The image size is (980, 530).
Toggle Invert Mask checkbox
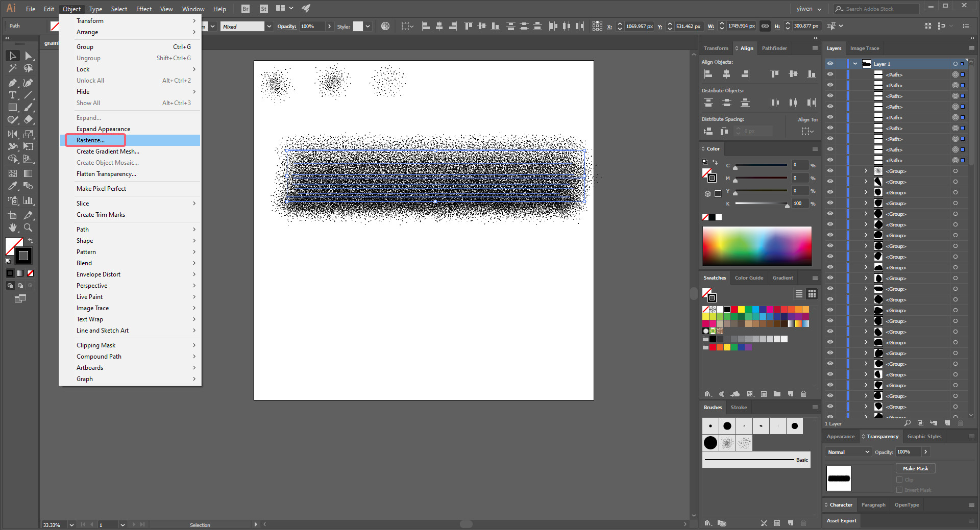(x=899, y=490)
